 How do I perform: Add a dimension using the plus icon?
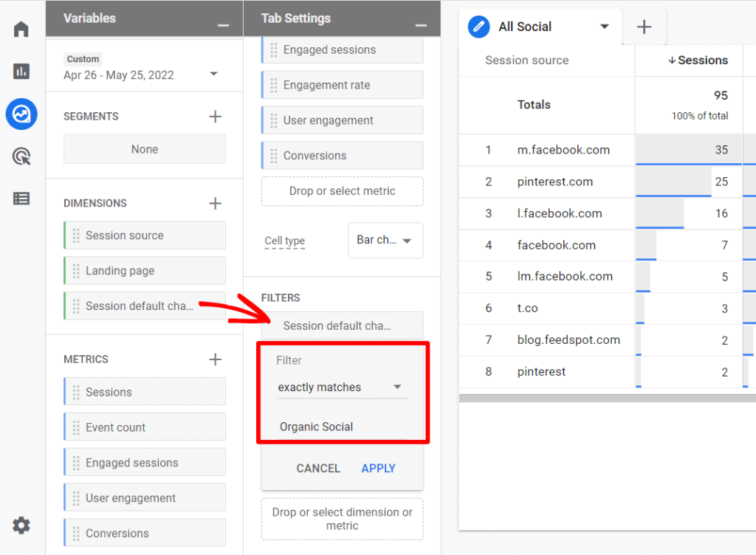[214, 202]
